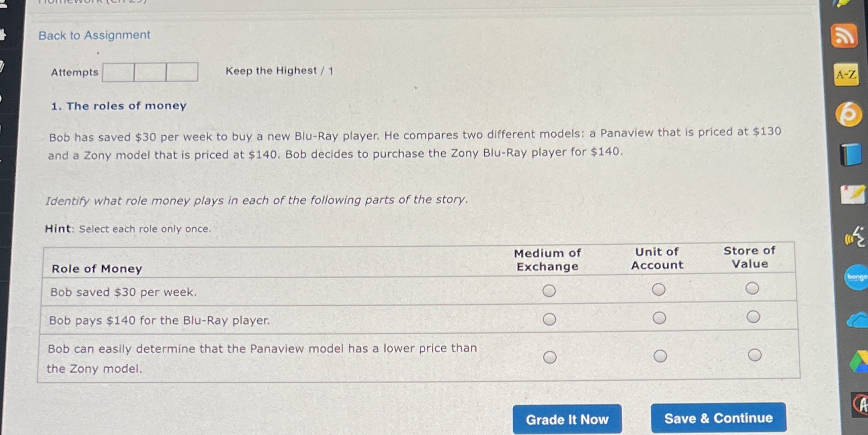Select Medium of Exchange for 'Bob pays $140'
Screen dimensions: 868x435
(549, 319)
